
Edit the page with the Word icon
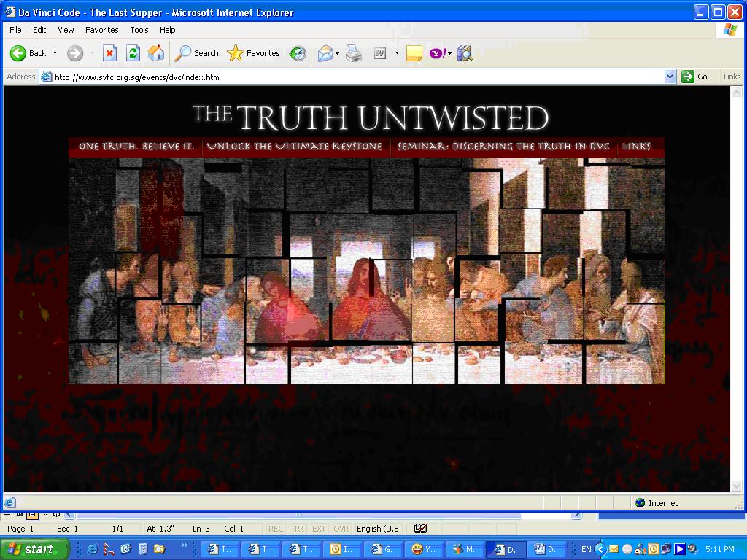(x=380, y=53)
